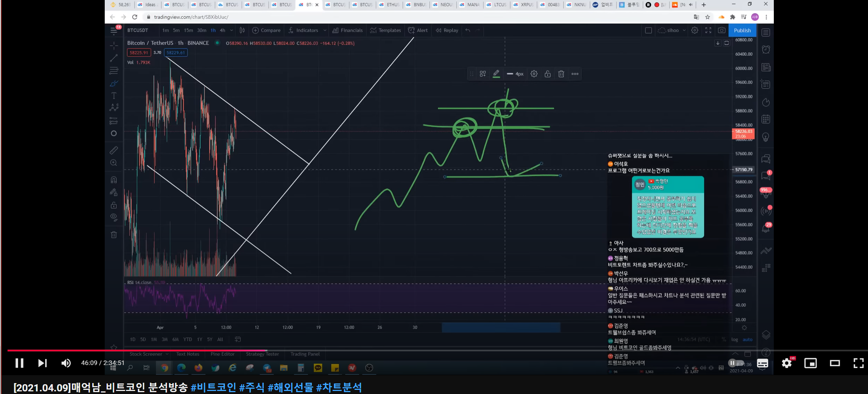Open the alerts clock panel in right sidebar
The width and height of the screenshot is (868, 394).
tap(766, 49)
